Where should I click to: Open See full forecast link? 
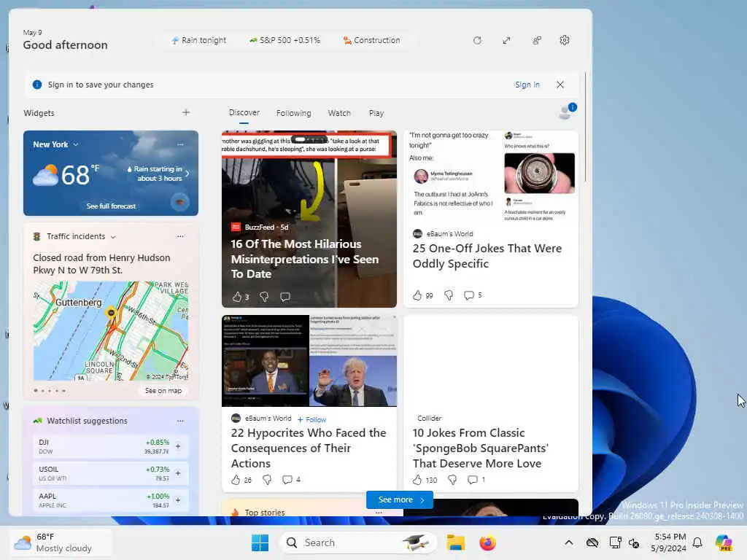pos(111,206)
